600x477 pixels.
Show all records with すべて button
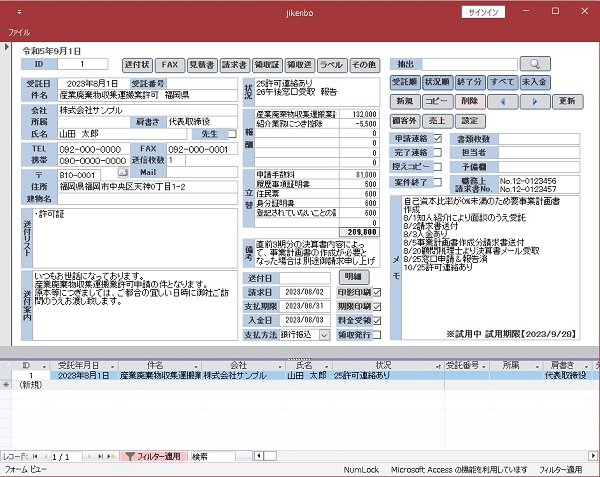click(502, 82)
